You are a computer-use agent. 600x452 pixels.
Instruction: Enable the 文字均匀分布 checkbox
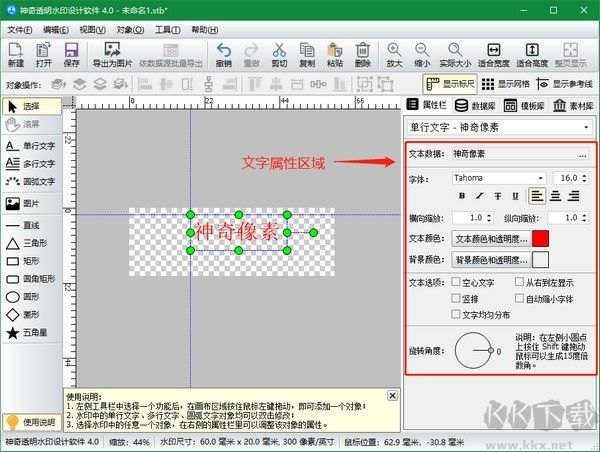click(455, 314)
